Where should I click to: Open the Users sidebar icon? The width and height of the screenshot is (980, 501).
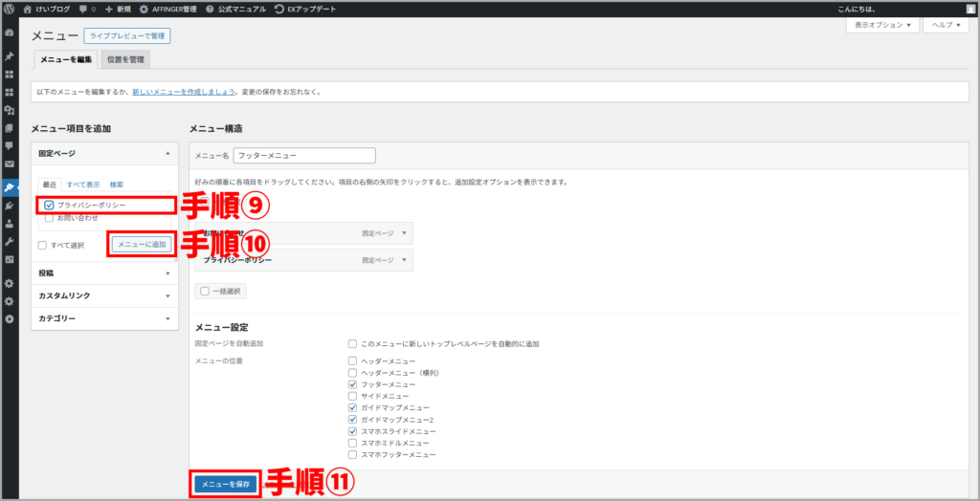[10, 223]
